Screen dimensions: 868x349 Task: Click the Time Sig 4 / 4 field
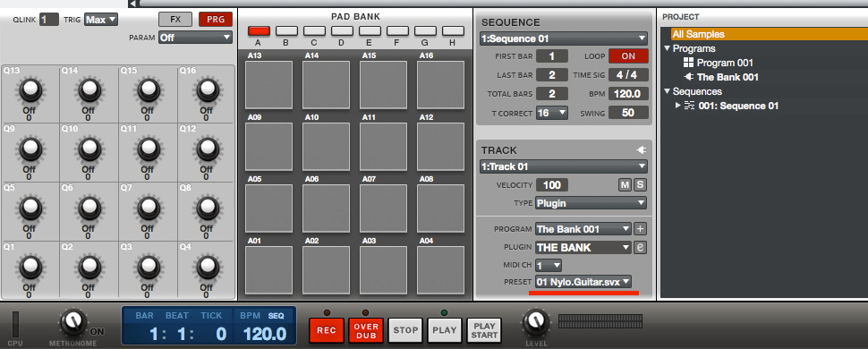(629, 75)
